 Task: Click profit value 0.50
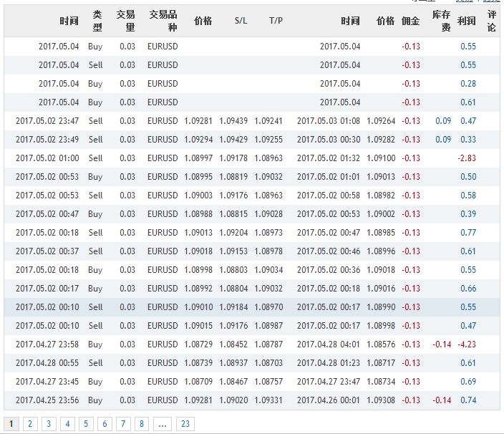click(468, 177)
